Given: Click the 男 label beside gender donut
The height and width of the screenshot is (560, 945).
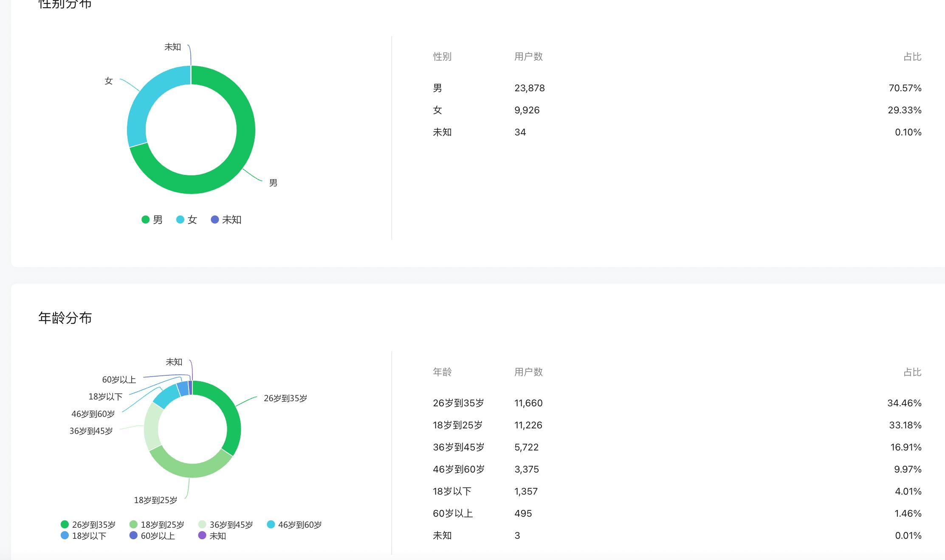Looking at the screenshot, I should [273, 183].
